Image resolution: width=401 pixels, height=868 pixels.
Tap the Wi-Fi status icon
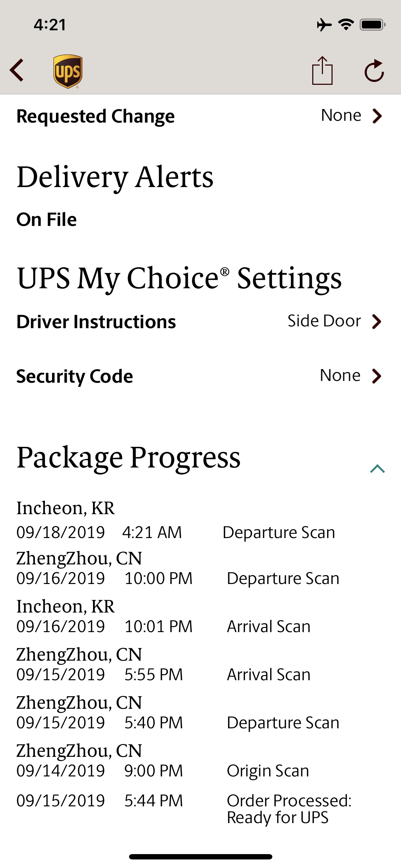click(x=346, y=25)
